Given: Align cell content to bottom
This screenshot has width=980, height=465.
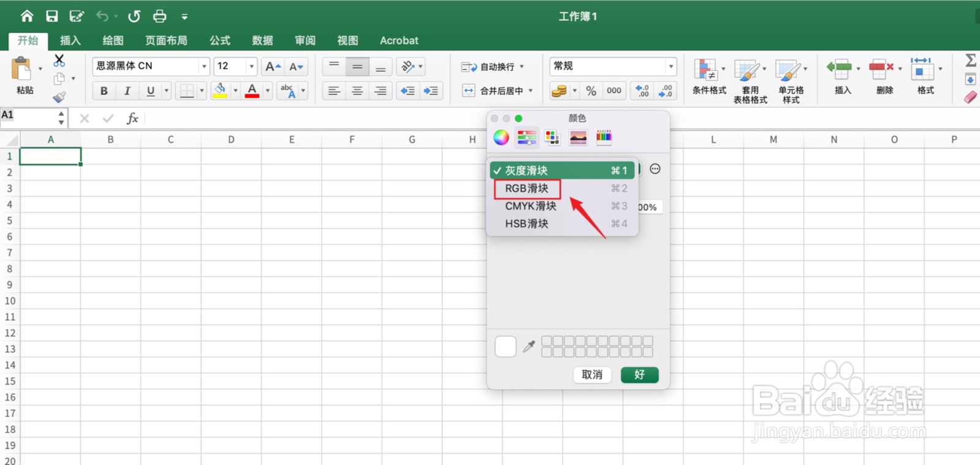Looking at the screenshot, I should (x=381, y=66).
